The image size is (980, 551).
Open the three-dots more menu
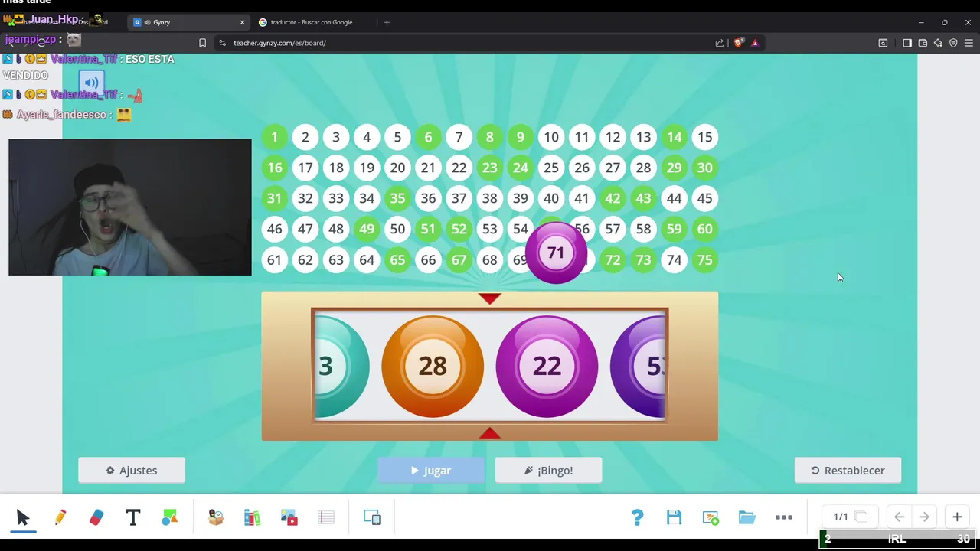[784, 517]
